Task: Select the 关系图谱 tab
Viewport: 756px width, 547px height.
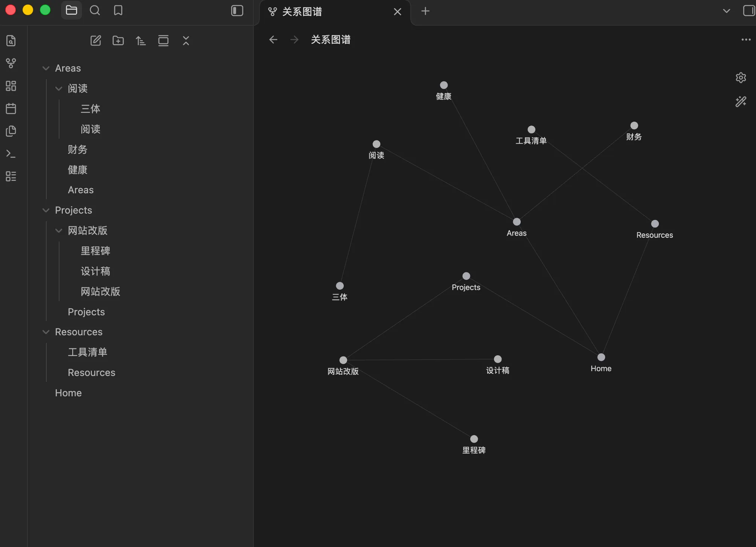Action: pyautogui.click(x=334, y=12)
